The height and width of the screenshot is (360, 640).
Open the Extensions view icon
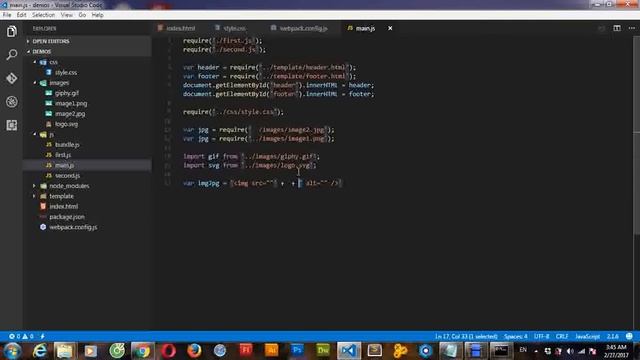tap(11, 125)
